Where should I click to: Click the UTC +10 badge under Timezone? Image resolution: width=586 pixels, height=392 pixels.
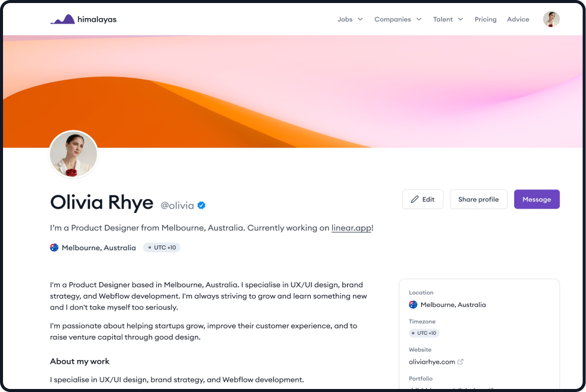pos(424,333)
